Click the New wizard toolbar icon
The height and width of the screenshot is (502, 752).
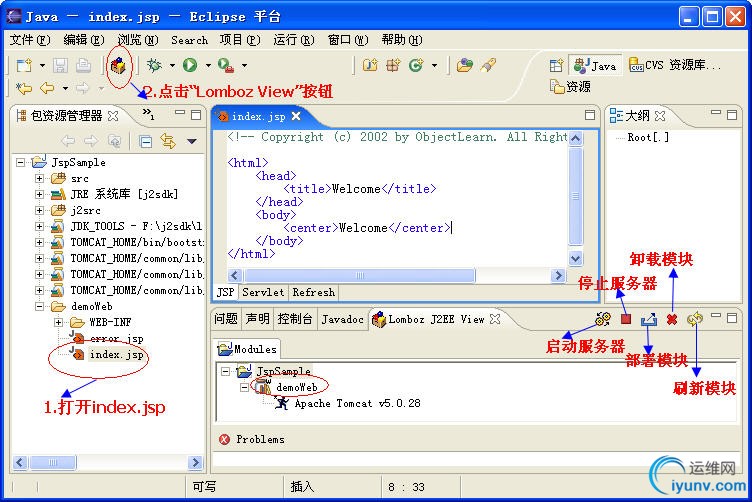pos(24,65)
